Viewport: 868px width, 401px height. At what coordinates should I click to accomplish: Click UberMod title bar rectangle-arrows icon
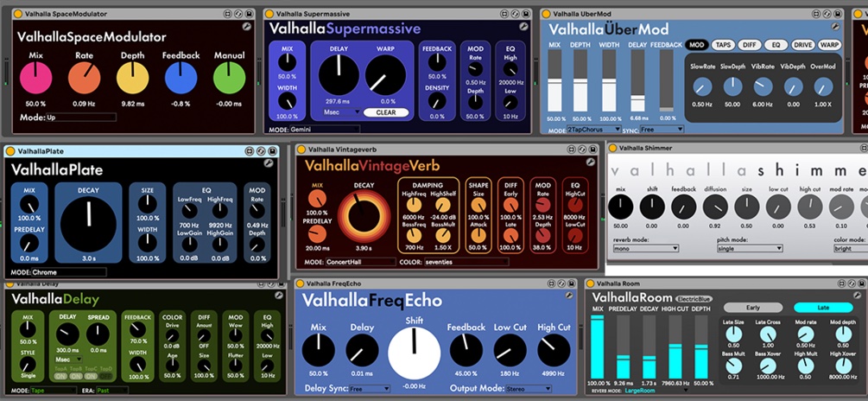coord(816,13)
